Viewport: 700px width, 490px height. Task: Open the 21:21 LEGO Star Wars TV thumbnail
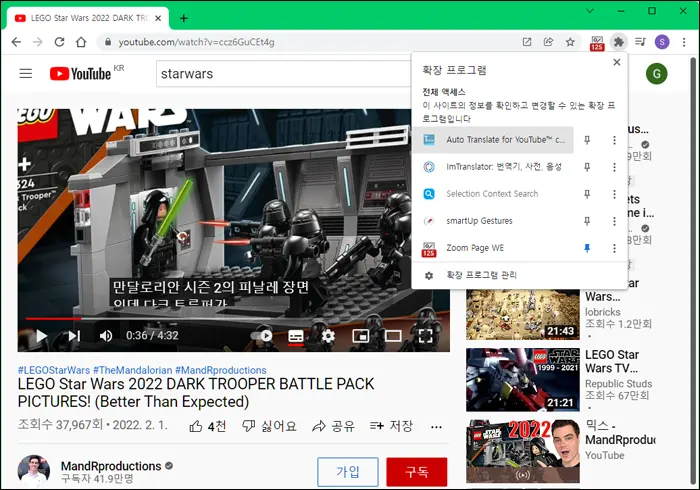click(523, 380)
